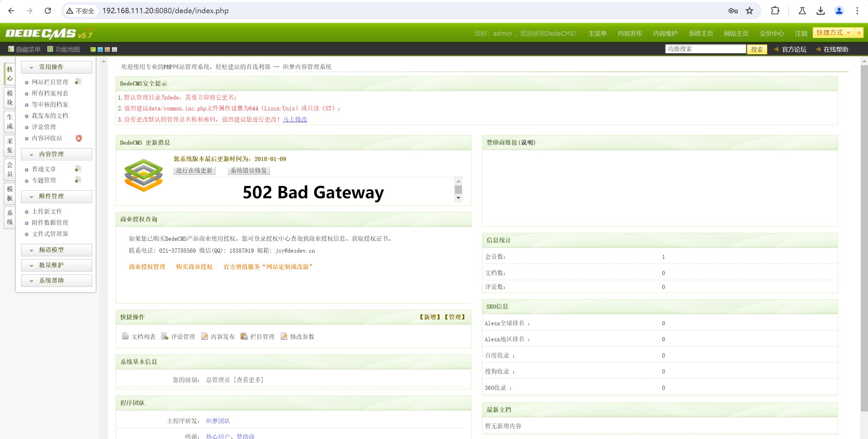This screenshot has width=868, height=439.
Task: Open 功能地图 function map
Action: 64,49
